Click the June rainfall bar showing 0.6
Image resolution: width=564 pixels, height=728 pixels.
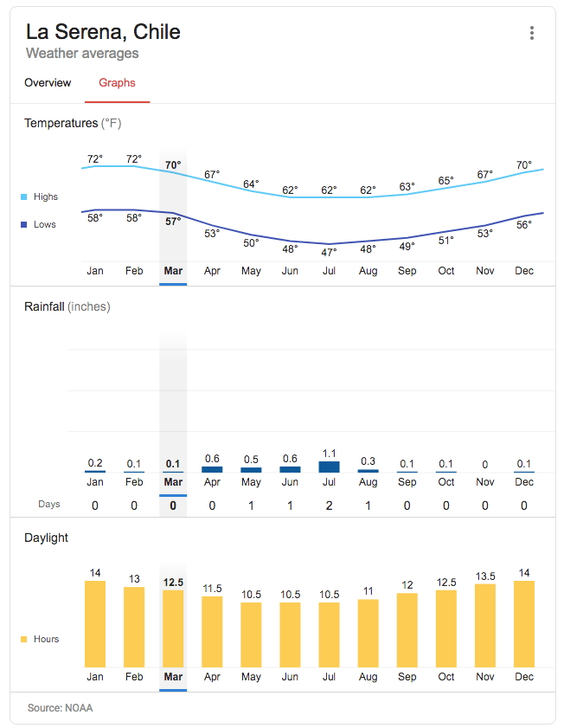click(x=290, y=469)
